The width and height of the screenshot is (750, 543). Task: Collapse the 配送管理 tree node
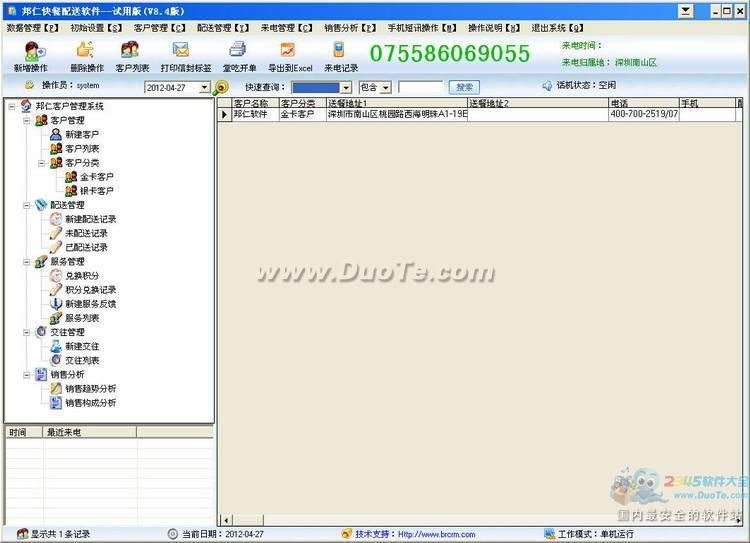pyautogui.click(x=27, y=205)
